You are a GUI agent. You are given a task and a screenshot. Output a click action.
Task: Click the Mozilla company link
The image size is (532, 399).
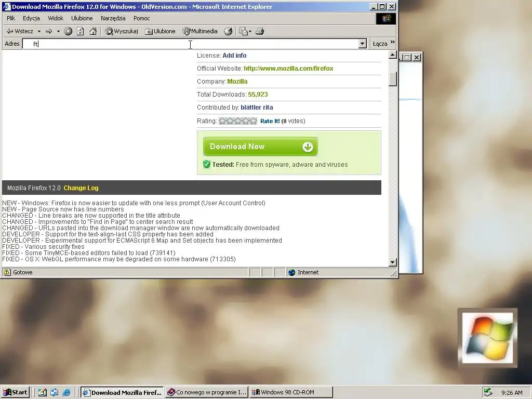pos(237,82)
